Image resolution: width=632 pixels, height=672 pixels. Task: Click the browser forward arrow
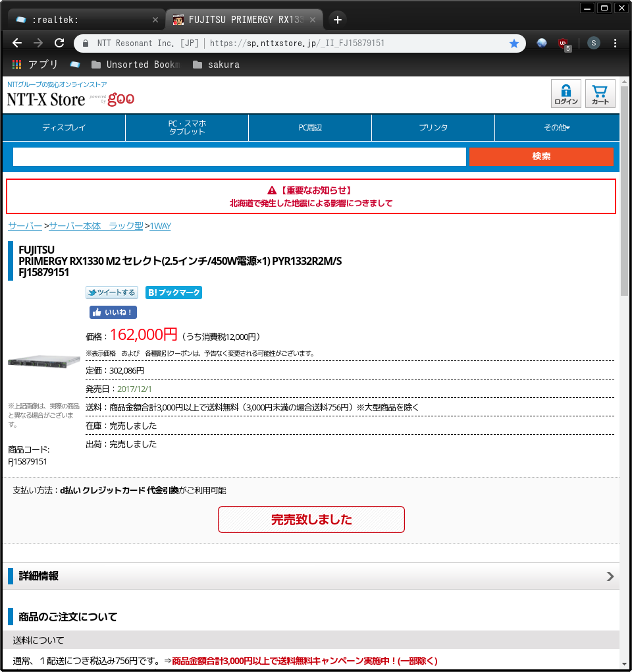38,43
